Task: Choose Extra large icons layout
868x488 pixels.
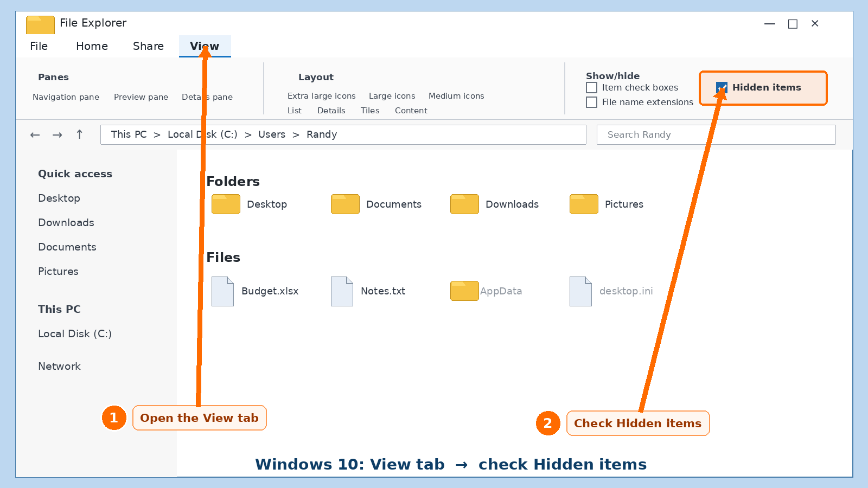Action: 322,96
